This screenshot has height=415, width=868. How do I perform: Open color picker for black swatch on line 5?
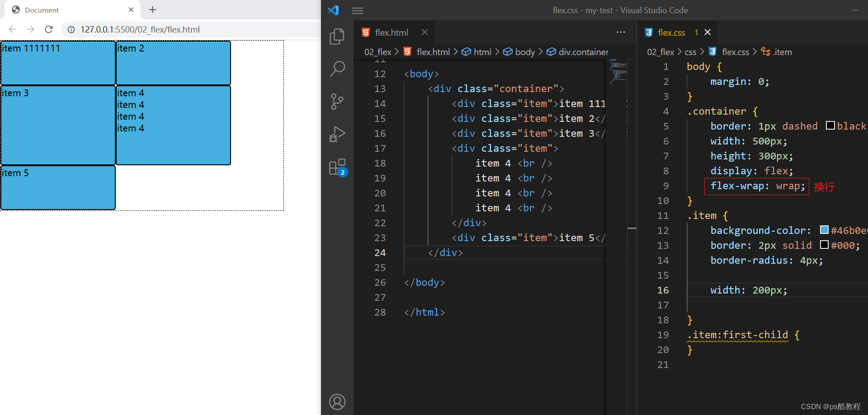830,126
